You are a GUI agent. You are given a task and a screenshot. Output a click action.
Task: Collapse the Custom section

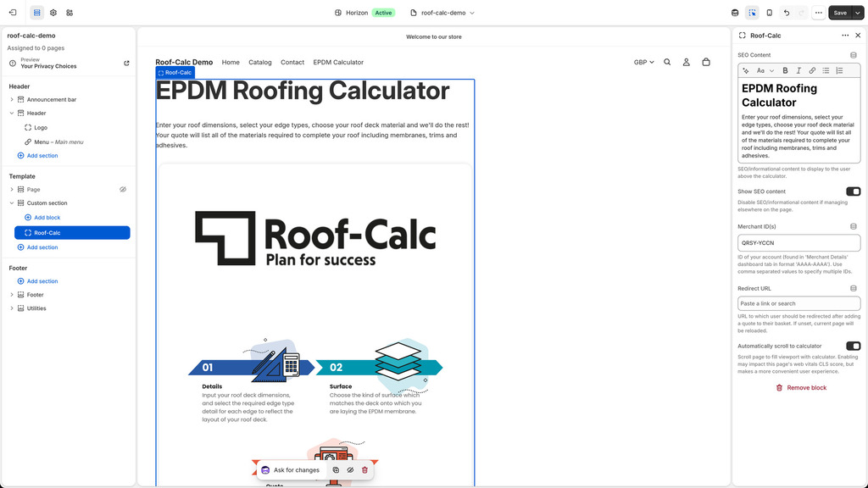[x=12, y=203]
